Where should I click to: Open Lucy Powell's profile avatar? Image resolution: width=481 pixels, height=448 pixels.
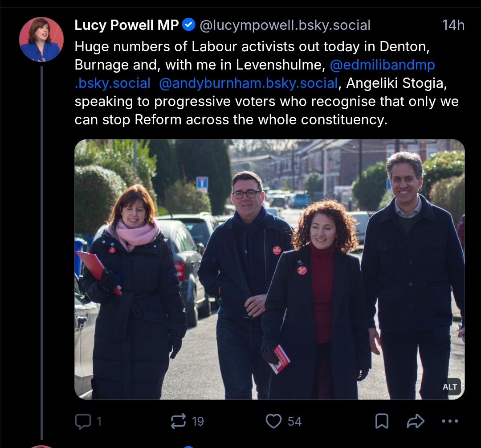click(x=41, y=39)
